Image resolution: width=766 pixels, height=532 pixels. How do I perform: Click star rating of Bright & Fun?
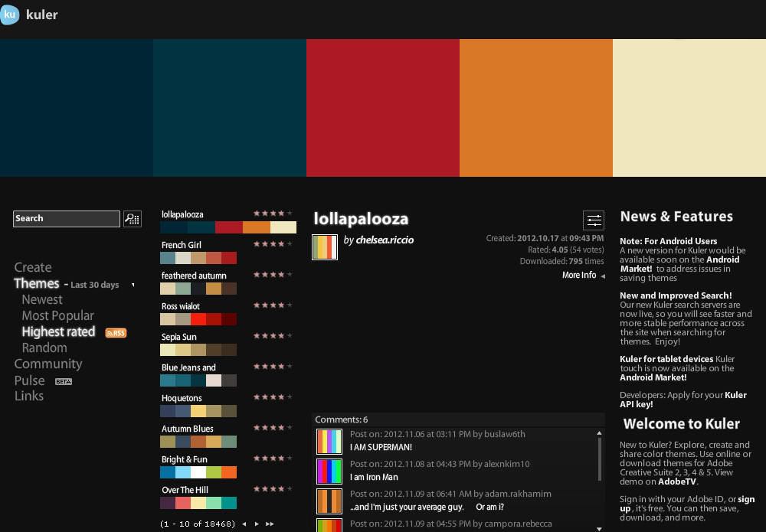click(x=273, y=459)
